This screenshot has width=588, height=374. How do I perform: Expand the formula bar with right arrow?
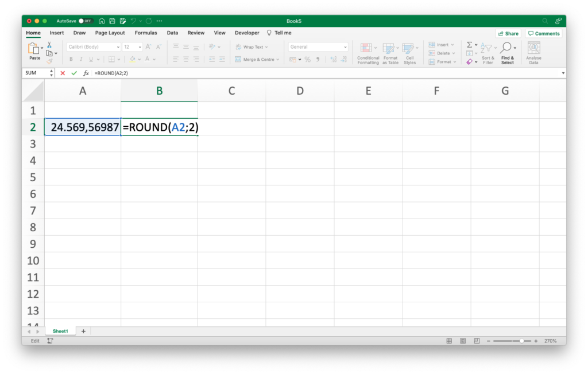[563, 73]
